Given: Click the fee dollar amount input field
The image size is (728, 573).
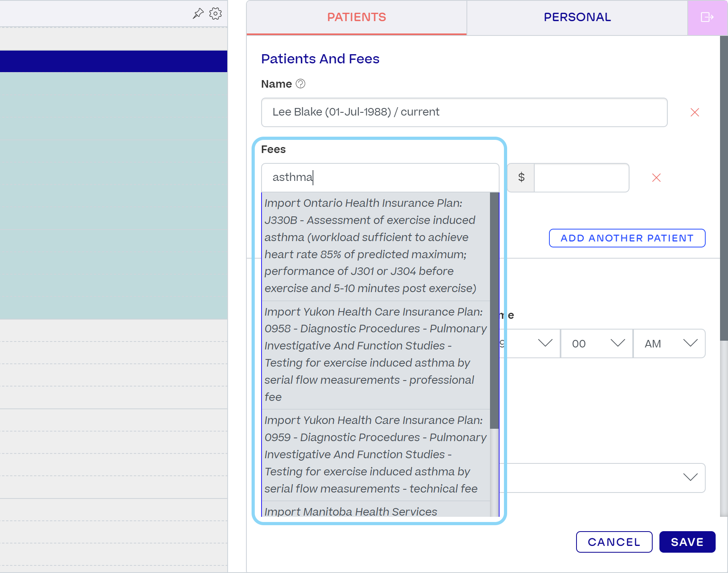Looking at the screenshot, I should (581, 178).
